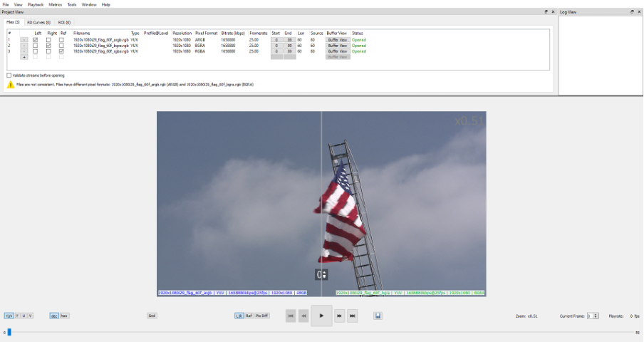
Task: Remove file 2 with its minus button
Action: point(24,46)
